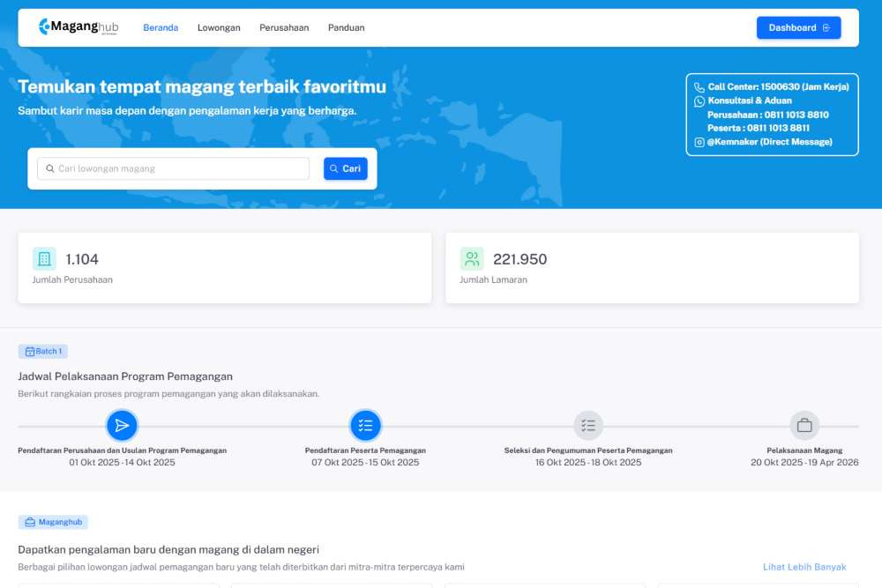Open the Panduan menu item
Image resolution: width=882 pixels, height=588 pixels.
[346, 27]
